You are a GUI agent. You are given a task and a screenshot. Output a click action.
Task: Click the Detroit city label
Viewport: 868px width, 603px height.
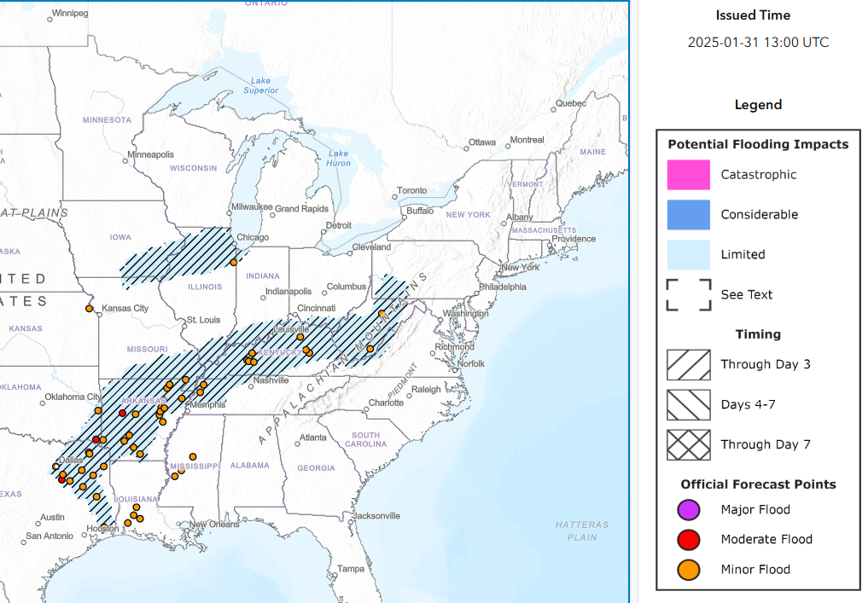[339, 225]
